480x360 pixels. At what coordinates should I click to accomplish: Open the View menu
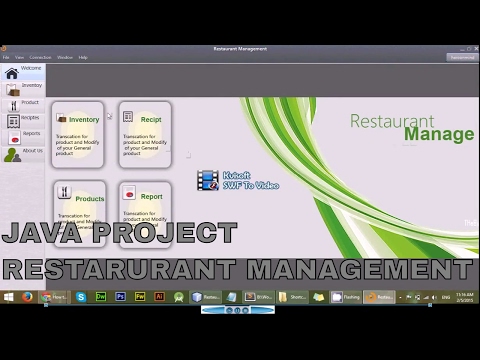(x=19, y=57)
